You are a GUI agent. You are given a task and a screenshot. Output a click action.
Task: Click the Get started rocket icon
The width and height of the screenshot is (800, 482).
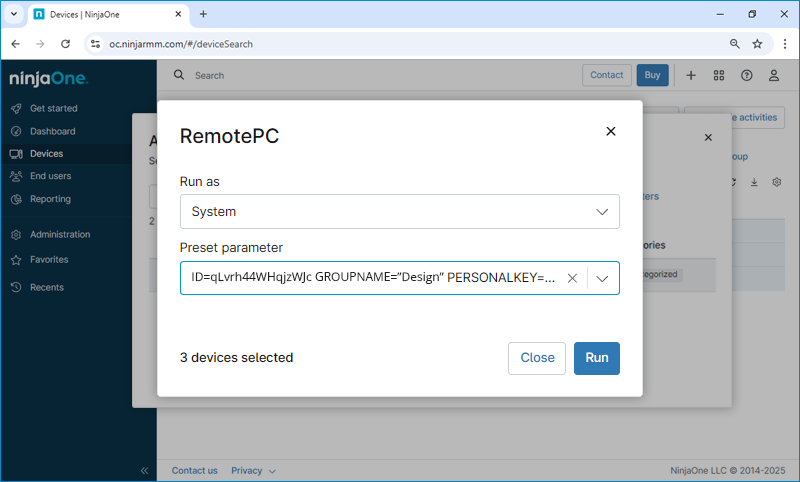click(x=16, y=108)
